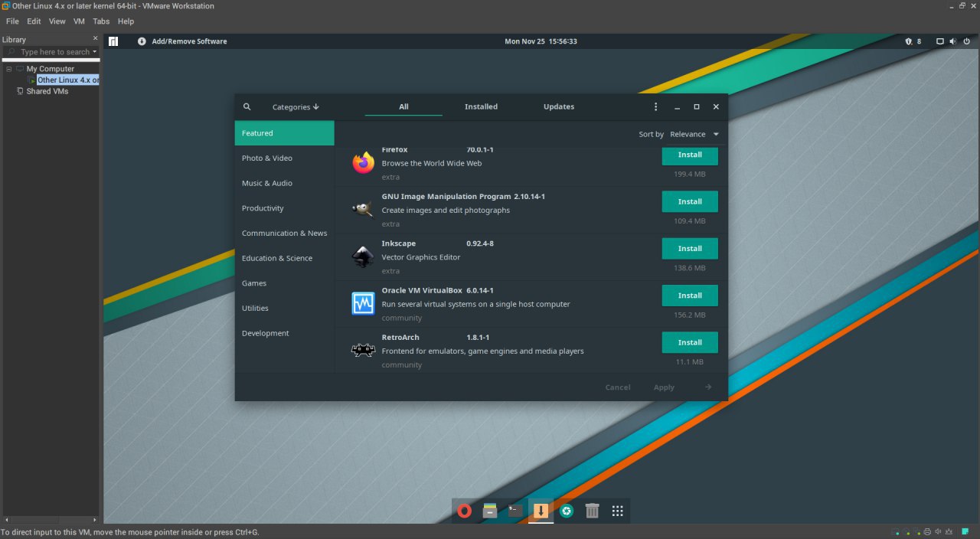The width and height of the screenshot is (980, 539).
Task: Install Inkscape
Action: (690, 249)
